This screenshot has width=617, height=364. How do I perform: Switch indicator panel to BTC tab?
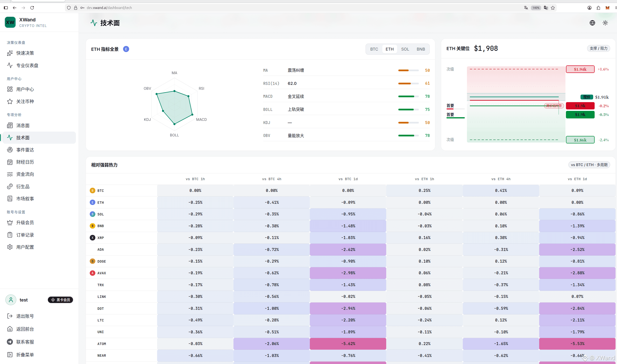point(374,49)
